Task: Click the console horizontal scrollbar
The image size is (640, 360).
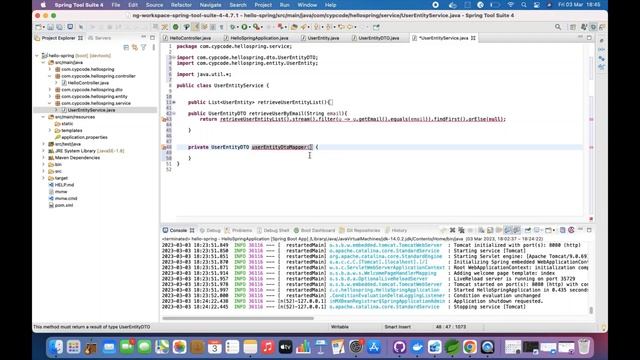Action: coord(238,318)
